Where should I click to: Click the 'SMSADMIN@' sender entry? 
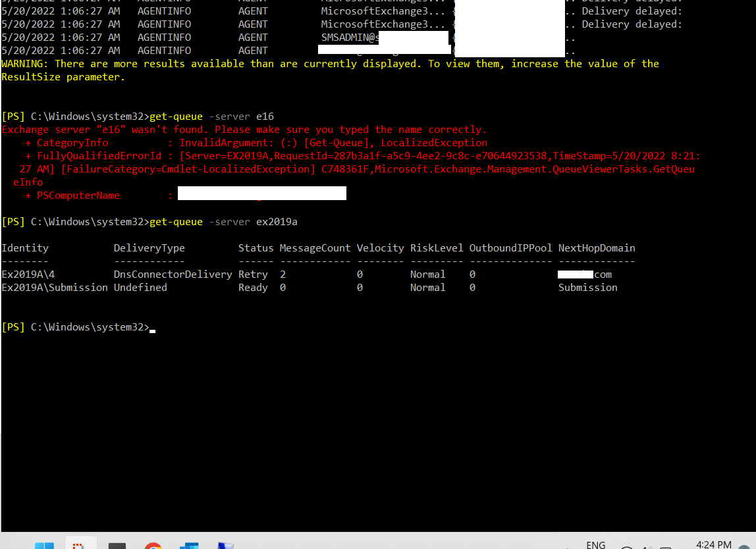point(350,38)
